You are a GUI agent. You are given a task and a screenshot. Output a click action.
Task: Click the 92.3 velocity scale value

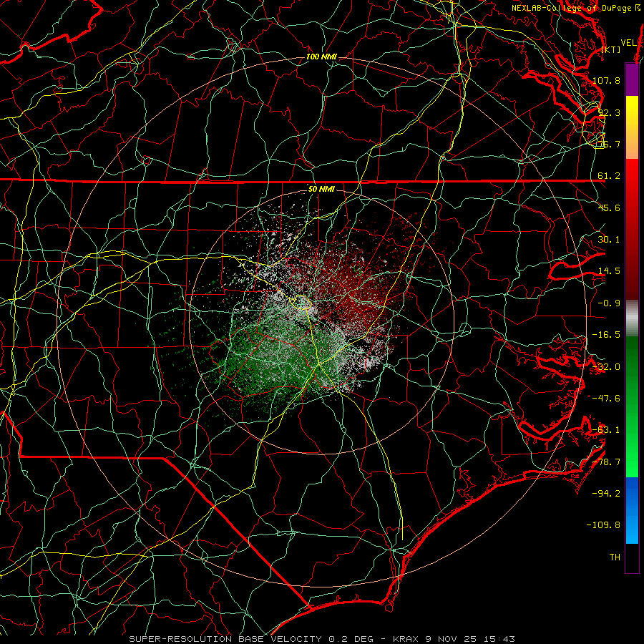(x=609, y=112)
